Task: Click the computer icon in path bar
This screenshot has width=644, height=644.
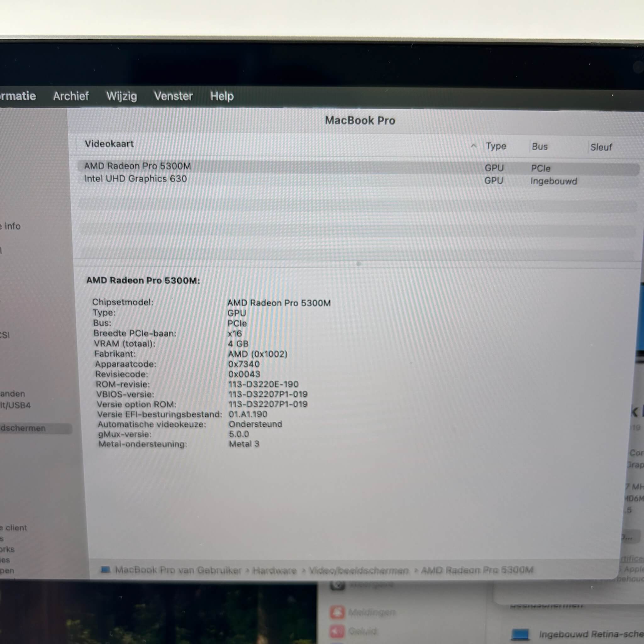Action: click(x=105, y=569)
